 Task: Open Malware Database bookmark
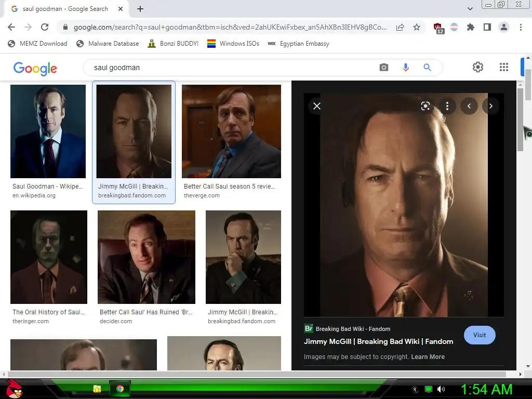tap(108, 44)
